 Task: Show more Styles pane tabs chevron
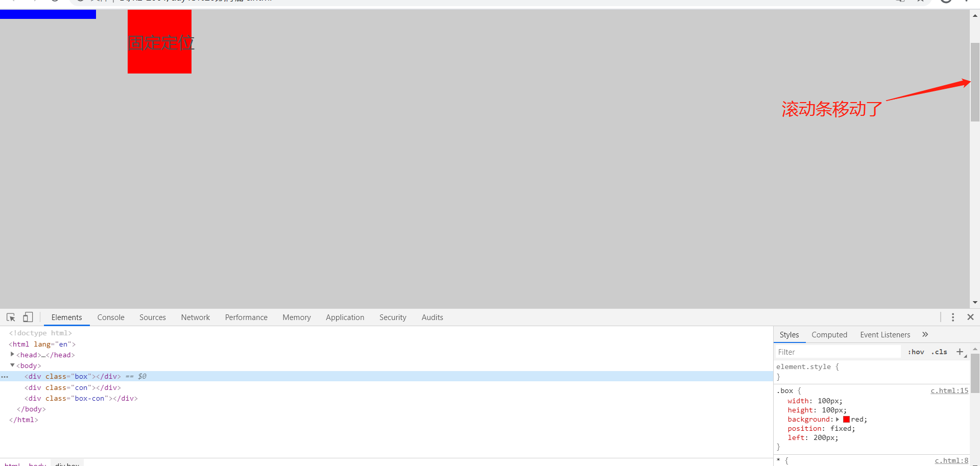pos(925,334)
